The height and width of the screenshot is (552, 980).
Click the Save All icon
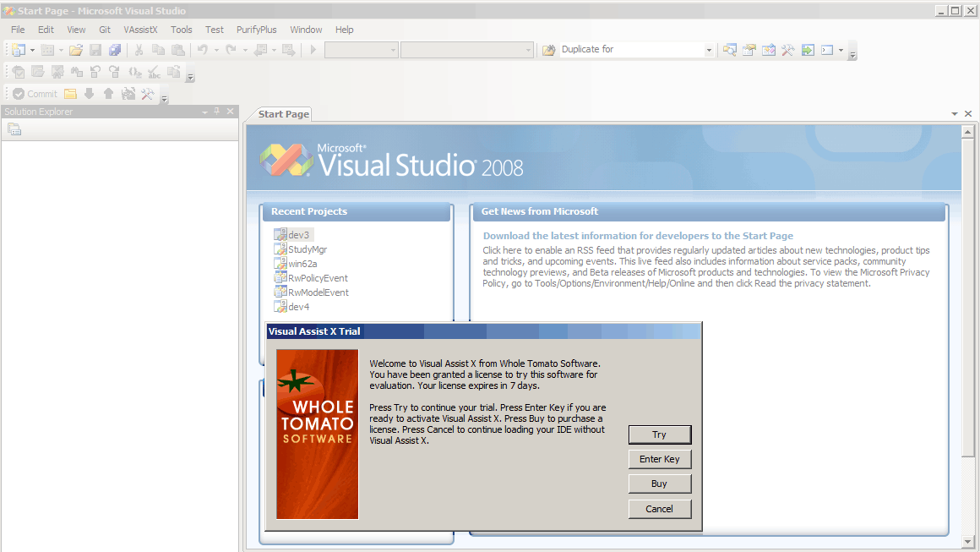click(115, 50)
